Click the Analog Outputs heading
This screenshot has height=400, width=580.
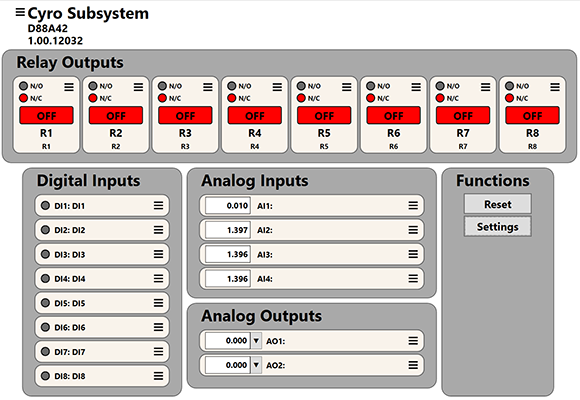[x=262, y=316]
